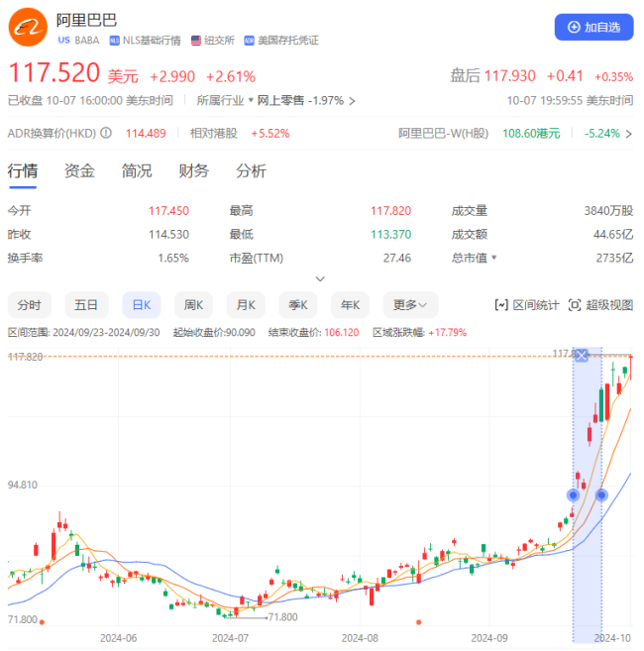Click the 117.520 current price
The width and height of the screenshot is (644, 651).
pyautogui.click(x=54, y=72)
